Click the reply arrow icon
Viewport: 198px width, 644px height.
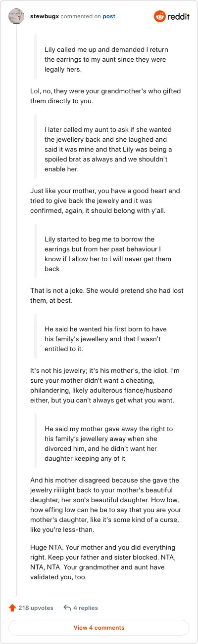point(67,607)
